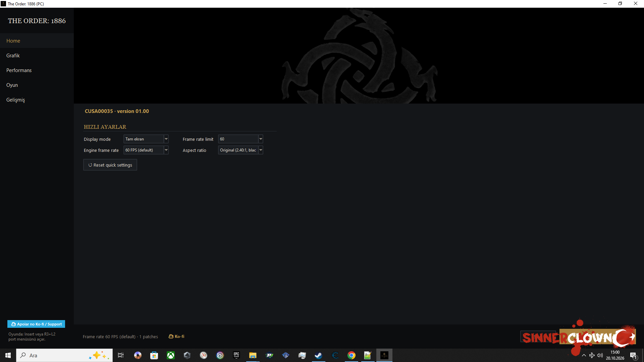
Task: Open the Notepad++ taskbar icon
Action: tap(368, 355)
